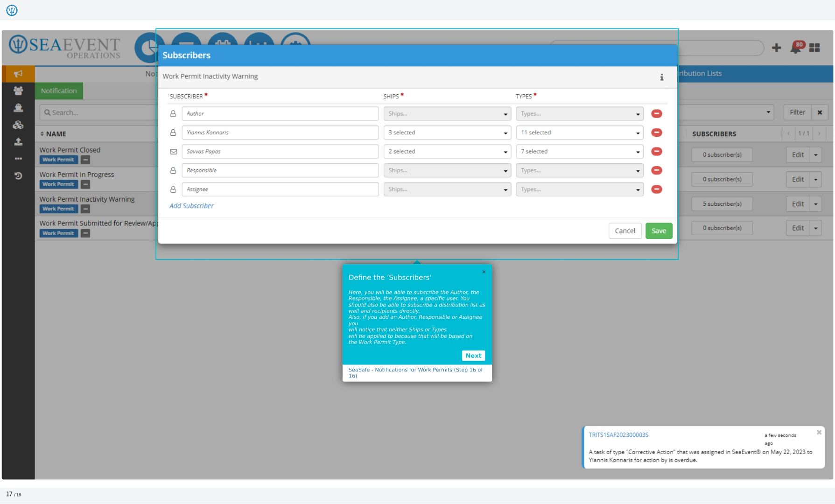The height and width of the screenshot is (504, 835).
Task: Click the envelope icon beside Savvas Papas
Action: tap(173, 152)
